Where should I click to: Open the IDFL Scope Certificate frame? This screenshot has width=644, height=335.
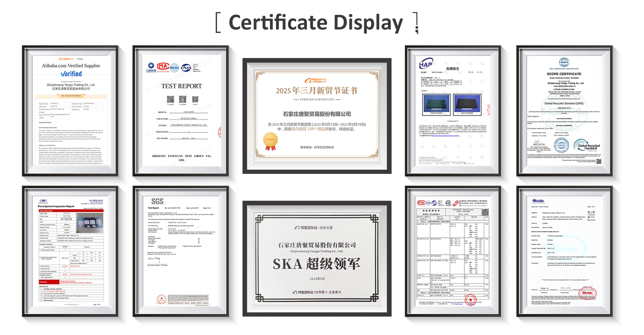click(564, 111)
